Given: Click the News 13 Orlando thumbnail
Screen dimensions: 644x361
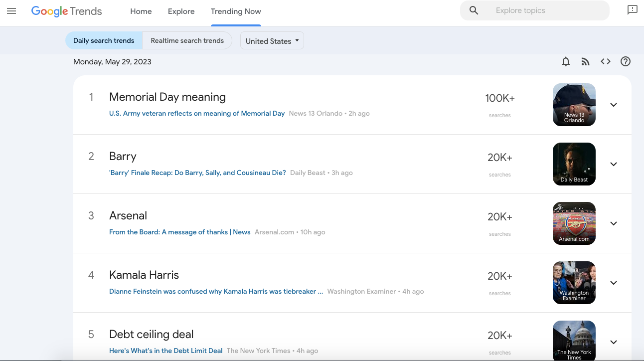Looking at the screenshot, I should click(x=574, y=105).
